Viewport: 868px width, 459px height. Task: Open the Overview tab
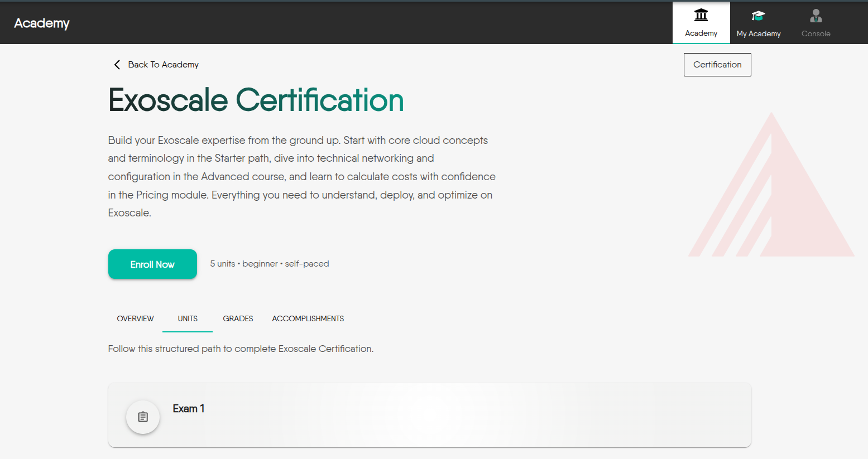tap(135, 318)
